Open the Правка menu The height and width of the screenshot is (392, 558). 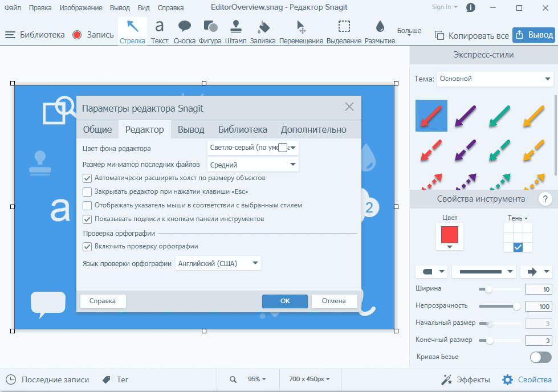pos(40,7)
